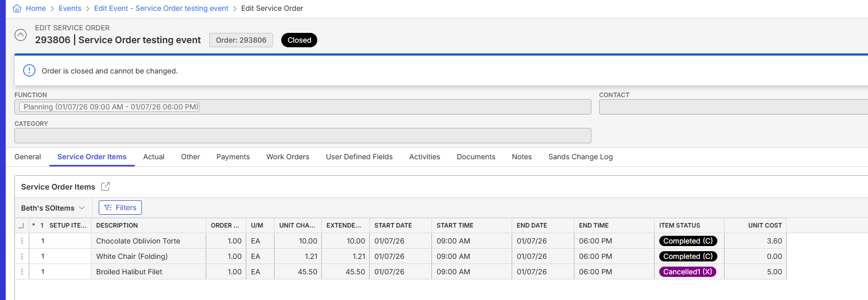Click Completed (C) status for Chocolate Oblivion Torte
The height and width of the screenshot is (300, 868).
tap(688, 241)
